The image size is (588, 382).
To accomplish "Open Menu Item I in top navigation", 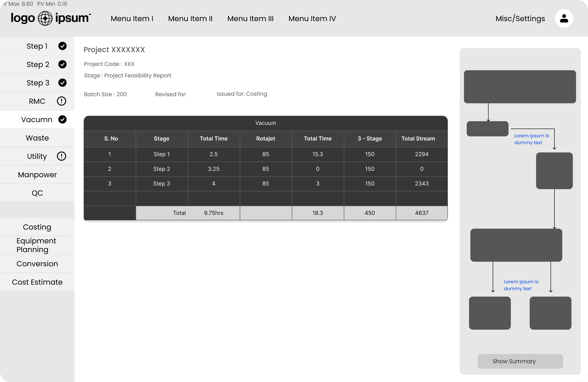I will tap(132, 19).
